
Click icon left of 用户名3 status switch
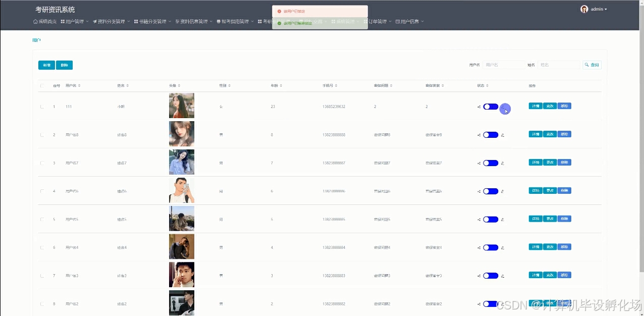click(x=479, y=276)
